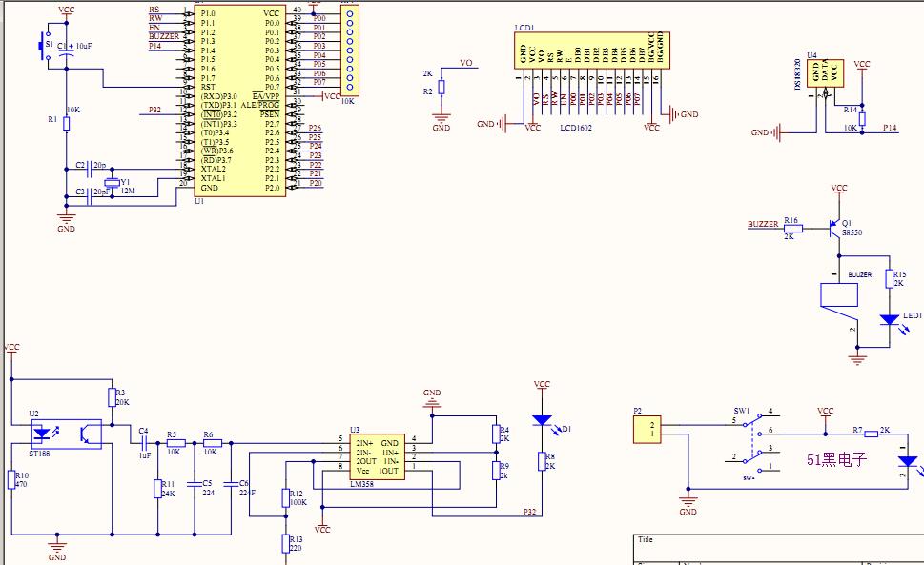Click the S8550 transistor part label
The width and height of the screenshot is (924, 565).
click(852, 233)
